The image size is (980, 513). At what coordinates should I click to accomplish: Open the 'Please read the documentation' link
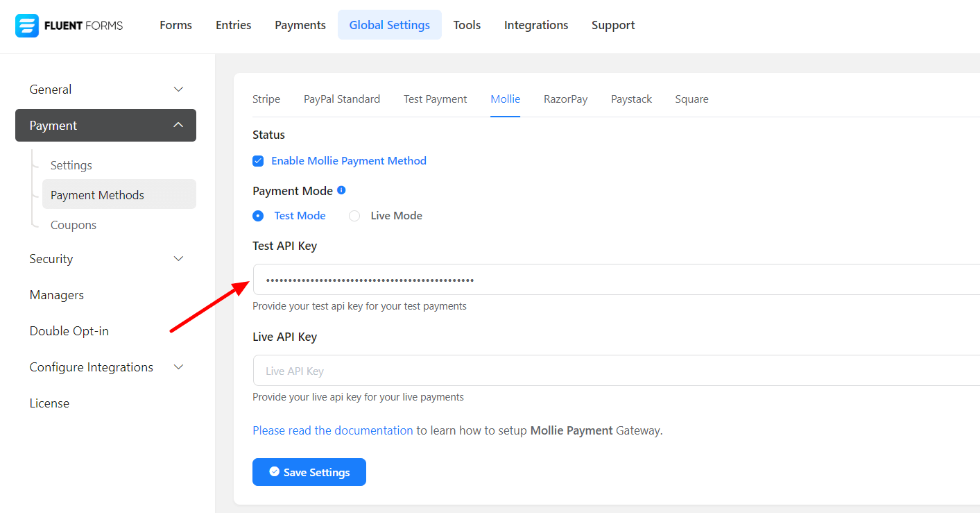332,430
